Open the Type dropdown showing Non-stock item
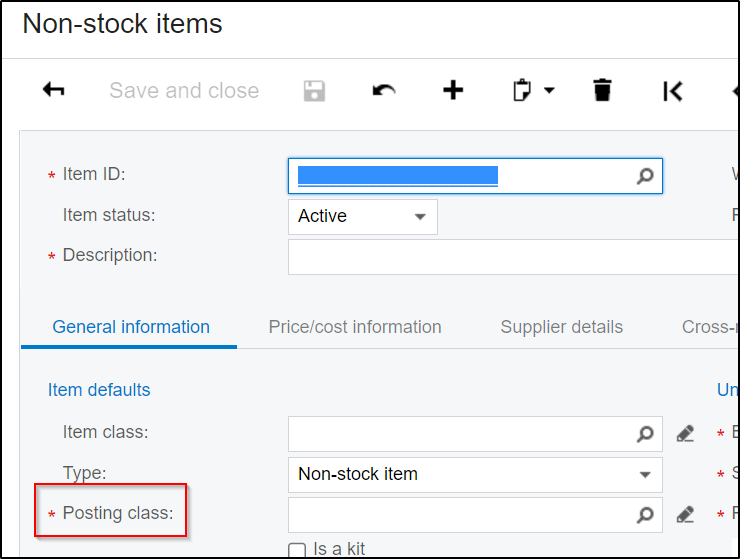740x559 pixels. [x=645, y=475]
